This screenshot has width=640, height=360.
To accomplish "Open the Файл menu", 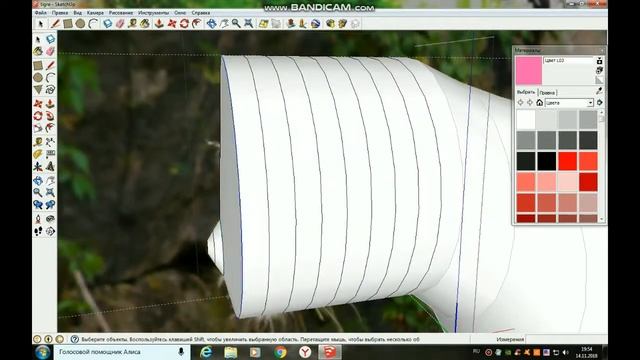I will point(40,13).
